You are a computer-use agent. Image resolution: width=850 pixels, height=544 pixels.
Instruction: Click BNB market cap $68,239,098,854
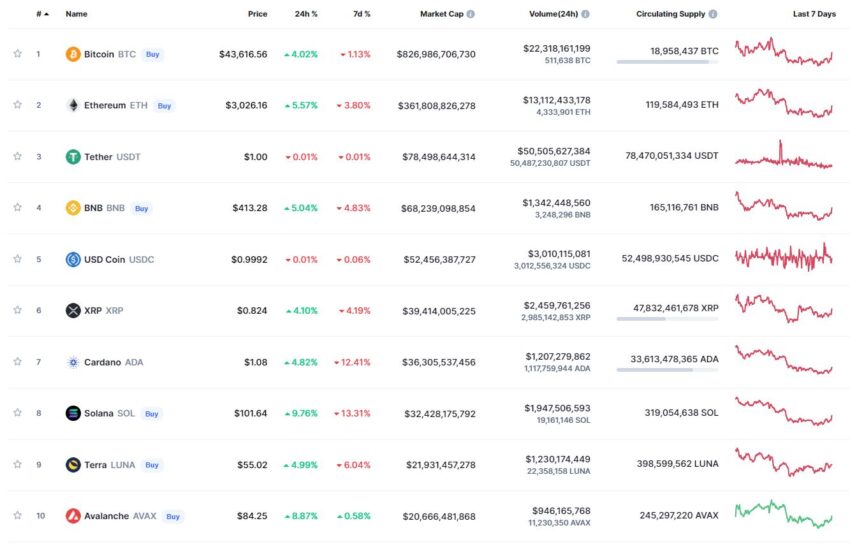click(438, 208)
